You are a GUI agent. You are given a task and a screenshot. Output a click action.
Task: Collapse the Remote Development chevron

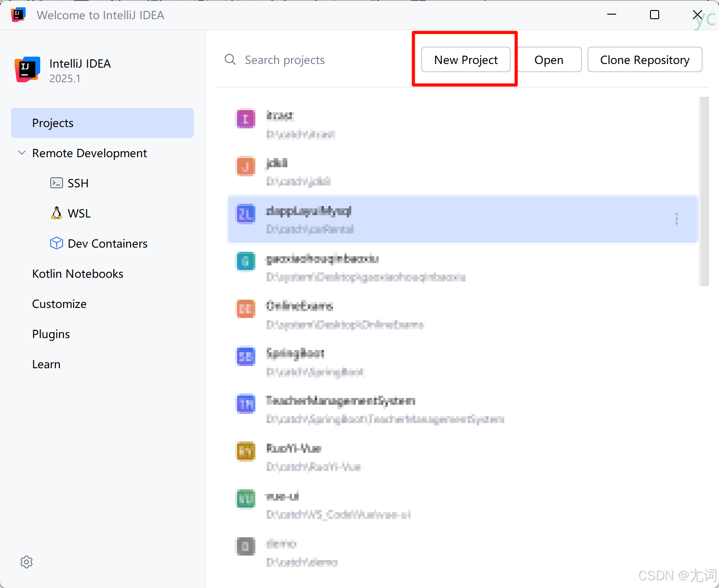tap(21, 153)
